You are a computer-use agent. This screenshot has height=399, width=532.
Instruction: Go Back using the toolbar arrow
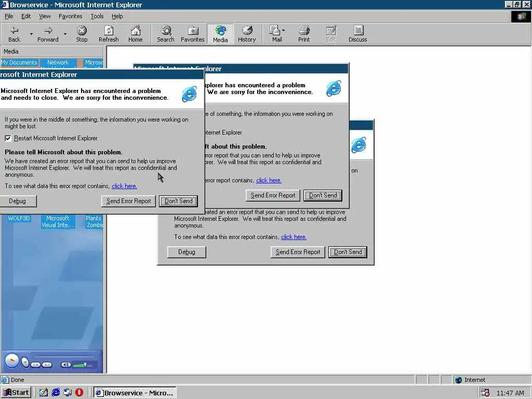[x=14, y=34]
